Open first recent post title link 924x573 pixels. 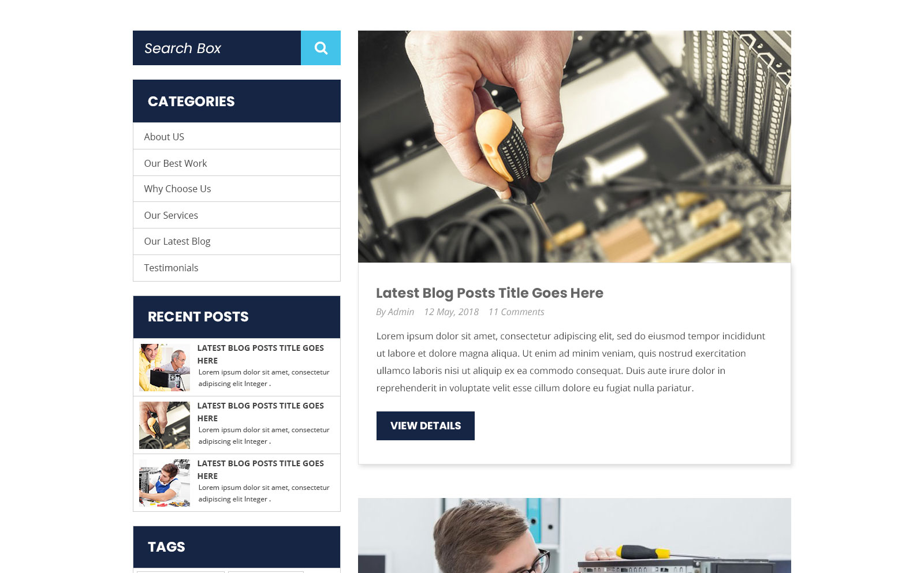pyautogui.click(x=260, y=354)
